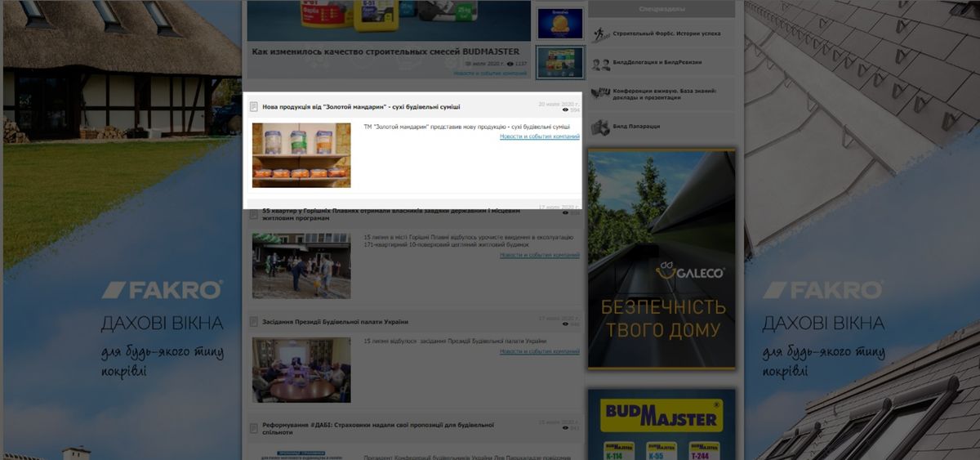Click the eye views icon of the BUDMAJSTER article

coord(510,64)
